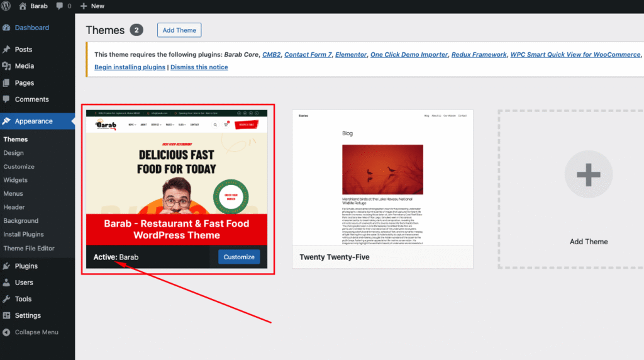Open the Elementor plugin link
The width and height of the screenshot is (644, 360).
pyautogui.click(x=351, y=54)
